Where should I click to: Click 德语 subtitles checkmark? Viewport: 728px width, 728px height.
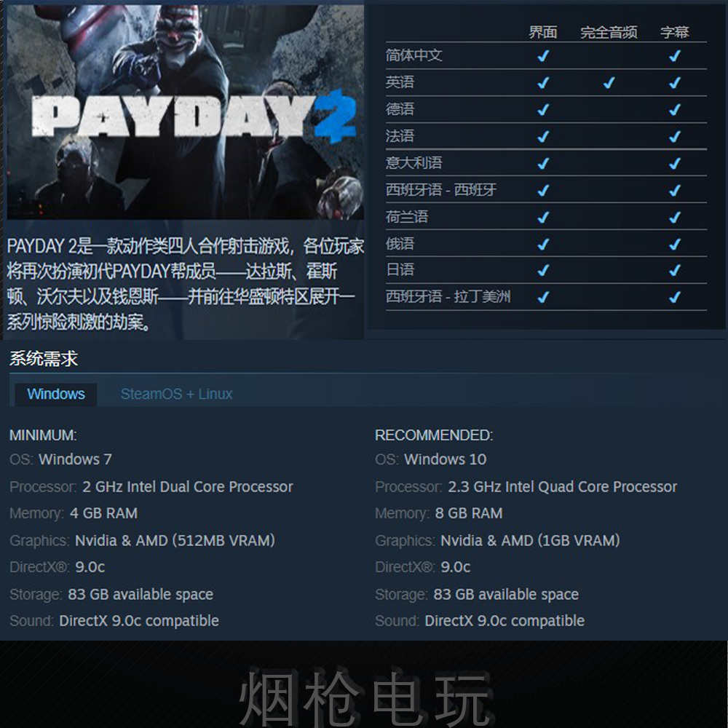pos(674,110)
